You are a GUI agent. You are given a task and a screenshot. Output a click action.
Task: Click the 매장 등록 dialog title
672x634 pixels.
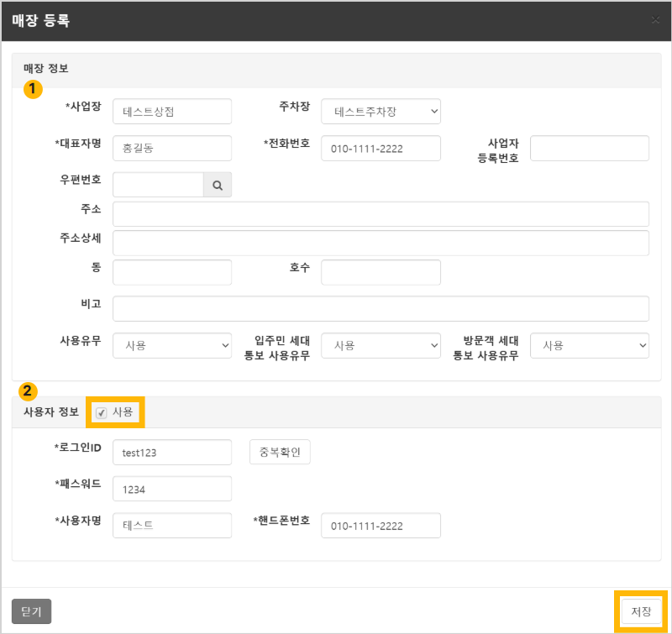pos(40,20)
